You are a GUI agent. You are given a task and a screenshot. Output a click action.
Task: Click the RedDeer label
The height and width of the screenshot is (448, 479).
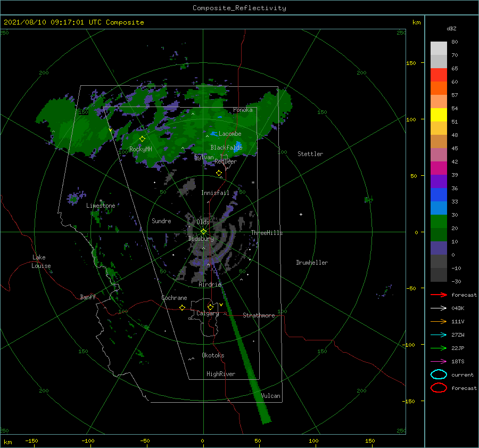click(x=226, y=161)
